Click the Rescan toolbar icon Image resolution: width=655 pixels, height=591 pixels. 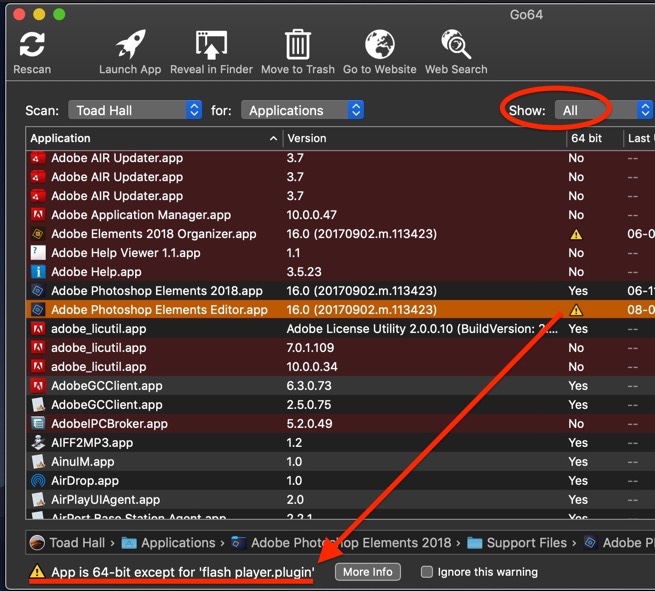pos(32,45)
